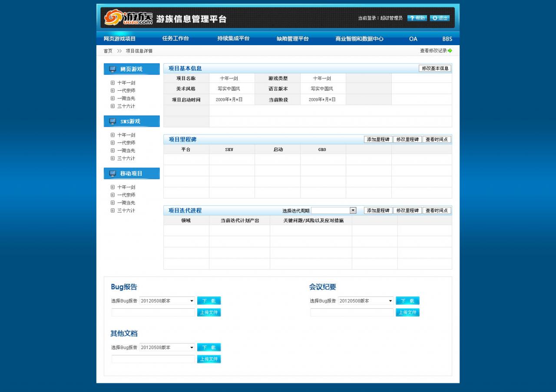Image resolution: width=556 pixels, height=392 pixels.
Task: Click 修改里程碑 in 项目迭代进程 panel
Action: (x=407, y=211)
